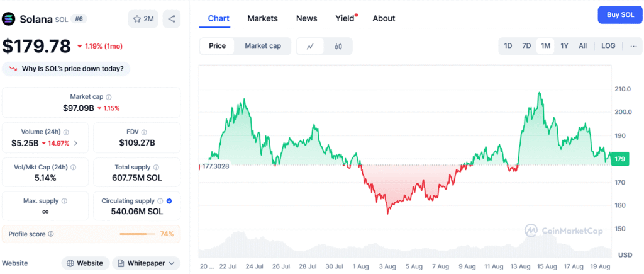Click the share icon next to watchlist
This screenshot has height=274, width=644.
171,19
